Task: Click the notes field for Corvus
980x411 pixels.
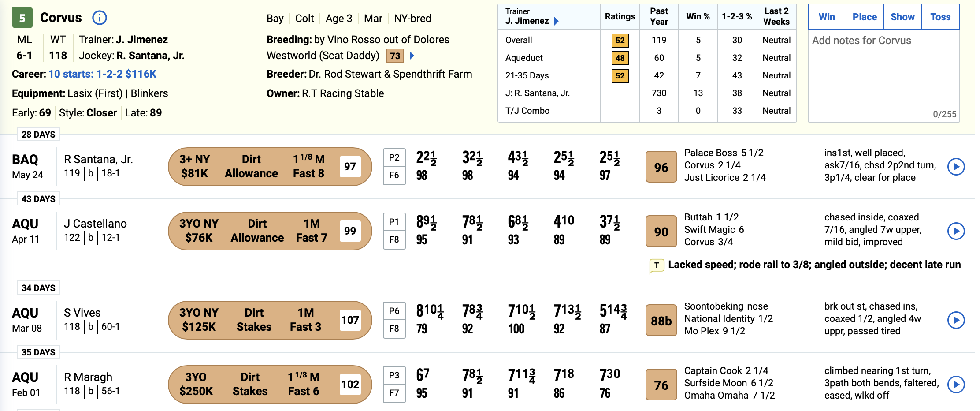Action: tap(883, 76)
